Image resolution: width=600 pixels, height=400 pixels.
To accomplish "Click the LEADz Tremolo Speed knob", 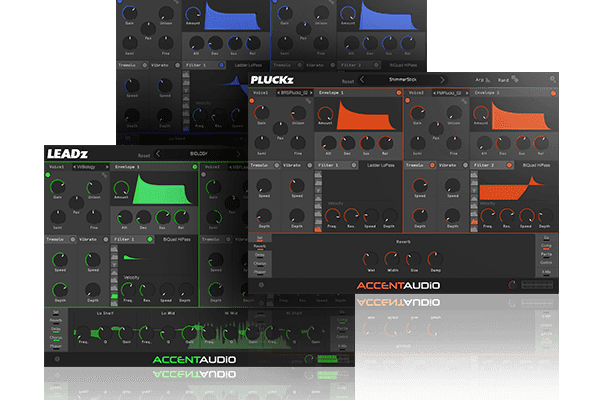I will pos(61,259).
